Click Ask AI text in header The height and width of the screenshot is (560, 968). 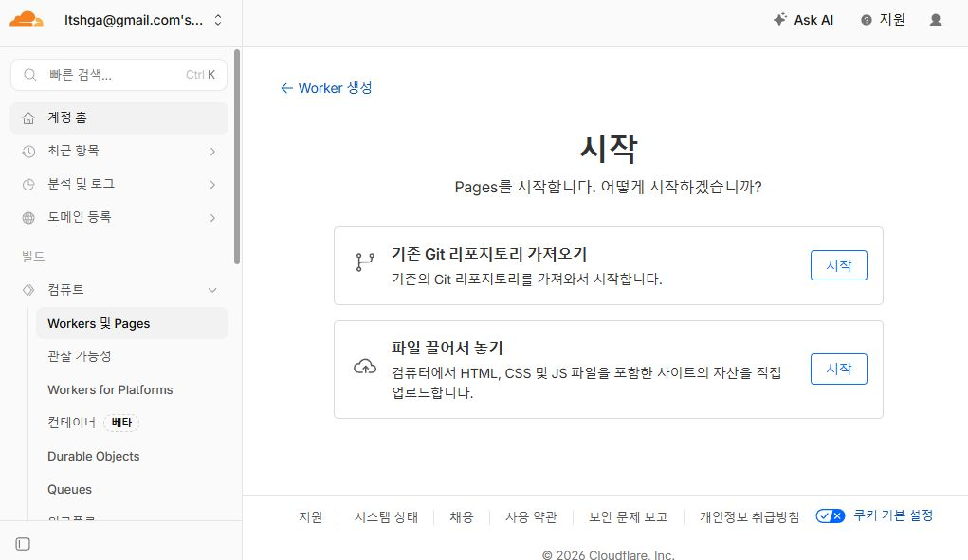[813, 20]
